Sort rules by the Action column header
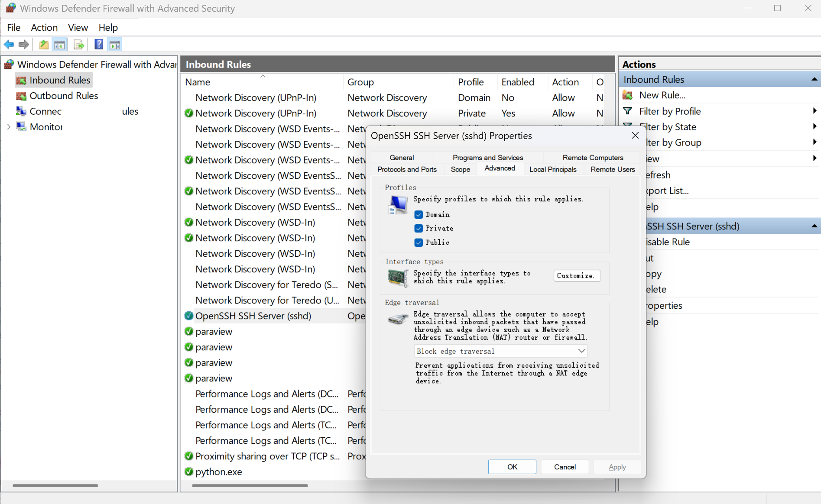Viewport: 821px width, 504px height. pyautogui.click(x=570, y=82)
